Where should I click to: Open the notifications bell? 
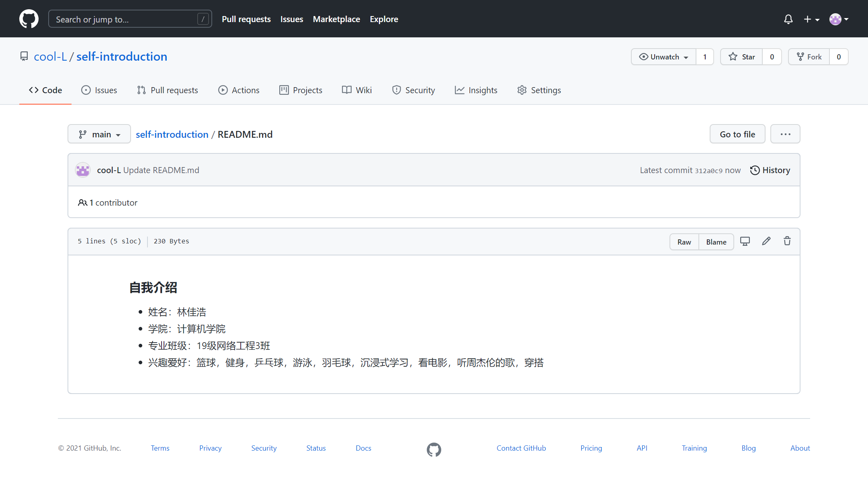coord(788,19)
